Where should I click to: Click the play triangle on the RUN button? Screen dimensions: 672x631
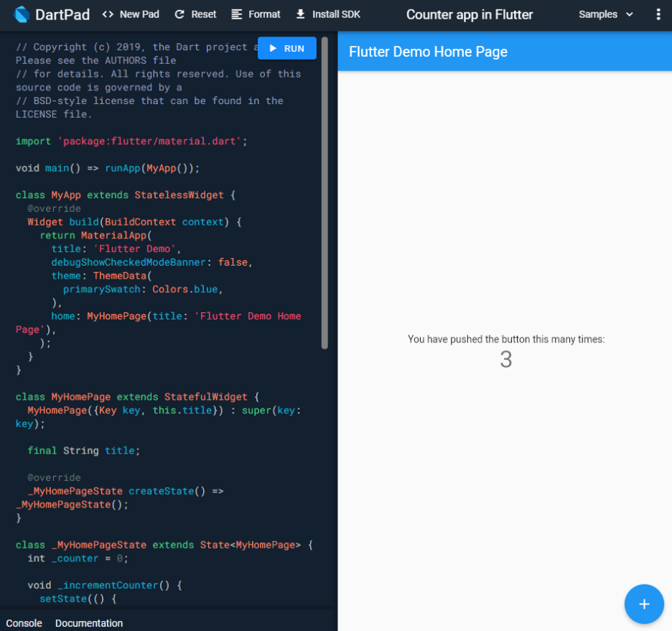[275, 48]
